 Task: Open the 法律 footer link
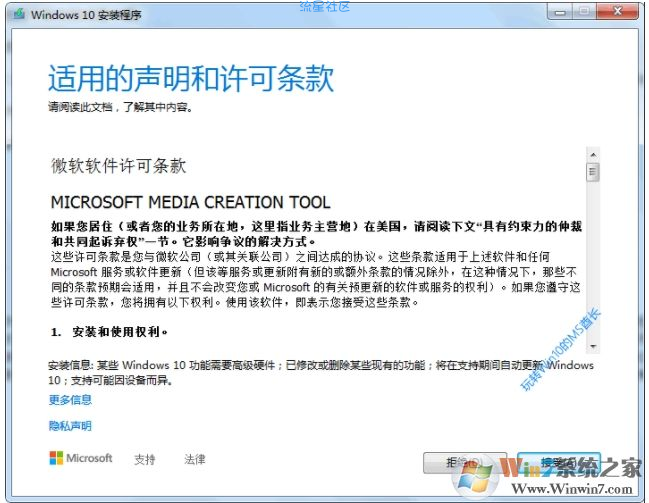(x=195, y=459)
